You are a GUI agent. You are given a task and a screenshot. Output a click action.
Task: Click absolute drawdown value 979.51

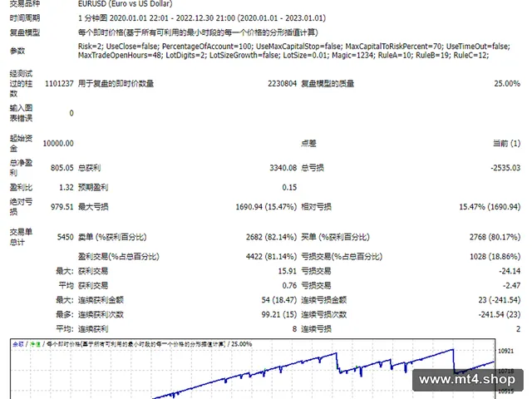click(62, 207)
